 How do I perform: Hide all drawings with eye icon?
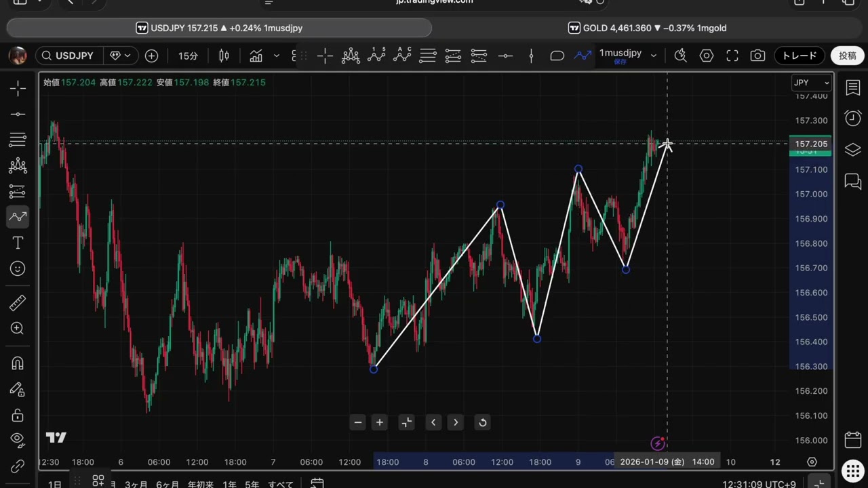(x=18, y=439)
